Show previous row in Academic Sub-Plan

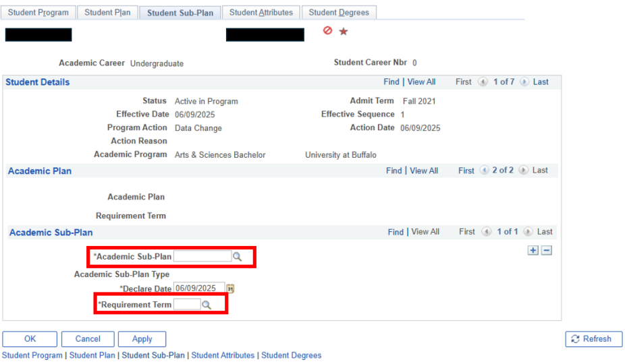(486, 232)
